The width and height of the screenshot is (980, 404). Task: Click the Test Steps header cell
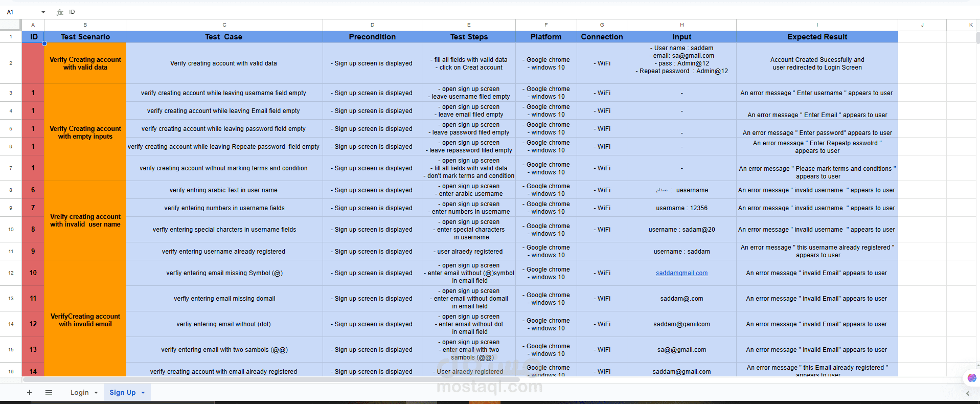tap(469, 37)
